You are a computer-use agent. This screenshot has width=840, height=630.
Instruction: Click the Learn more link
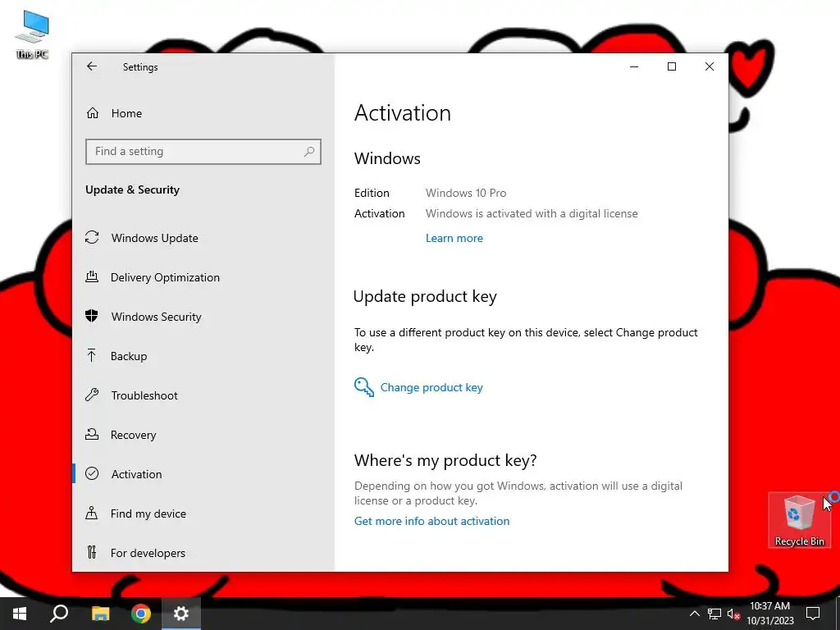coord(454,239)
